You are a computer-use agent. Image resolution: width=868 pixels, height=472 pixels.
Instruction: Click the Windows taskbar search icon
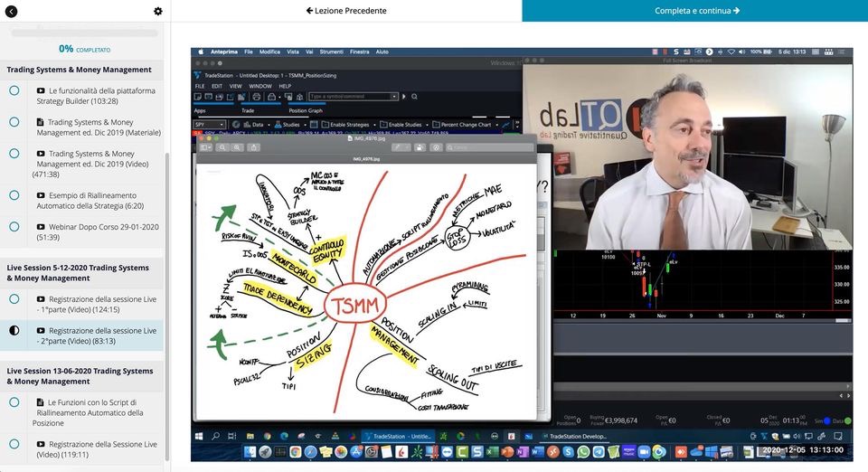point(215,437)
